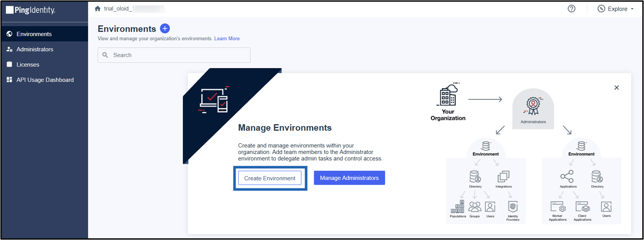Image resolution: width=644 pixels, height=240 pixels.
Task: Click the Integrations icon in diagram
Action: [503, 176]
